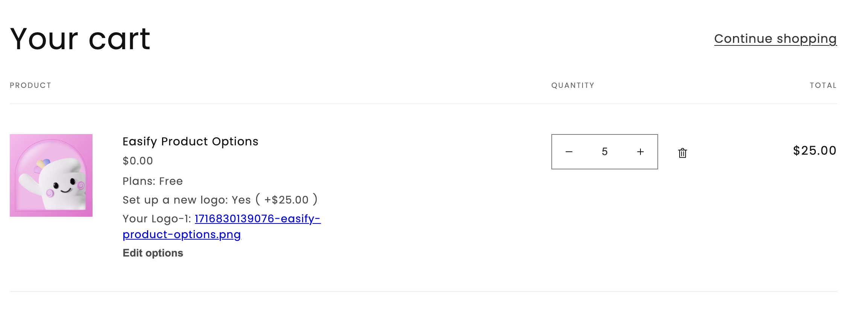Open the Easify Product Options title

(x=190, y=142)
